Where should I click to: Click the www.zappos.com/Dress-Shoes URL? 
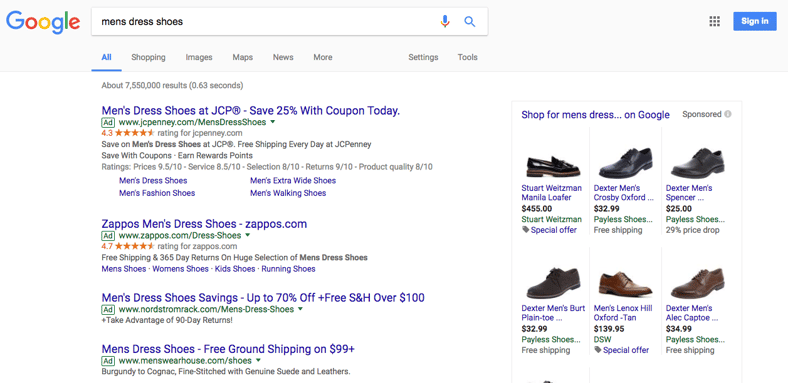coord(180,236)
